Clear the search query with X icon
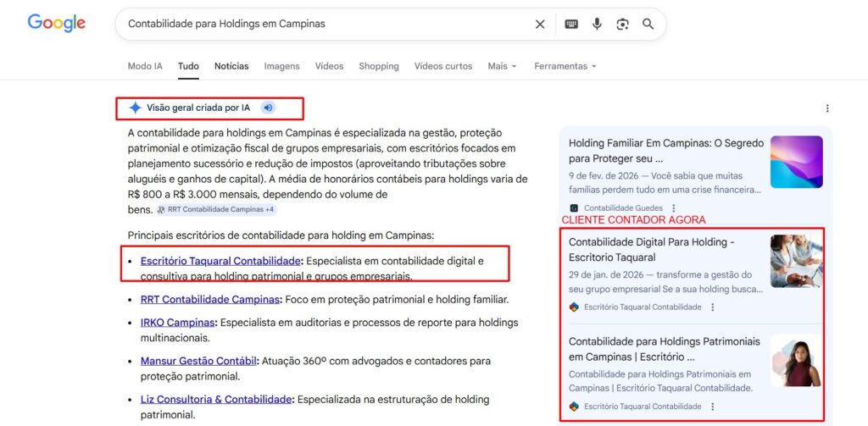The height and width of the screenshot is (426, 868). coord(540,25)
